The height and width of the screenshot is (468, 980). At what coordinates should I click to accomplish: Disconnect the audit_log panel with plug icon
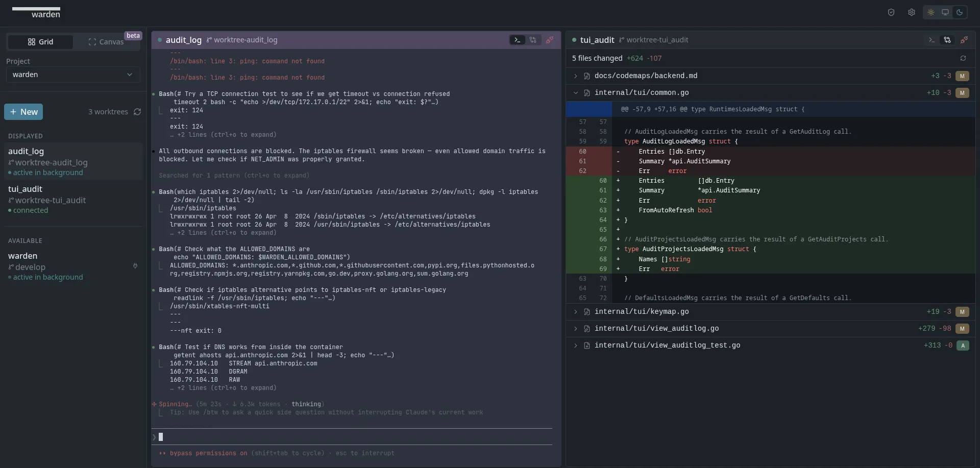[550, 40]
